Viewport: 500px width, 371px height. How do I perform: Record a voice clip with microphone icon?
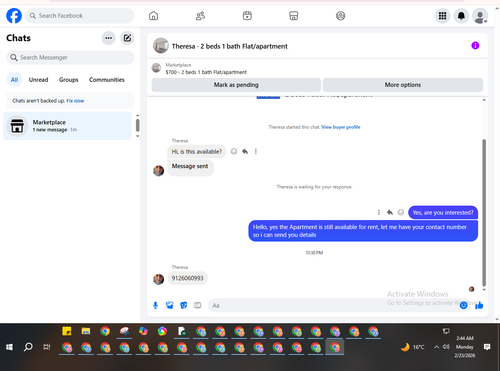click(x=155, y=305)
